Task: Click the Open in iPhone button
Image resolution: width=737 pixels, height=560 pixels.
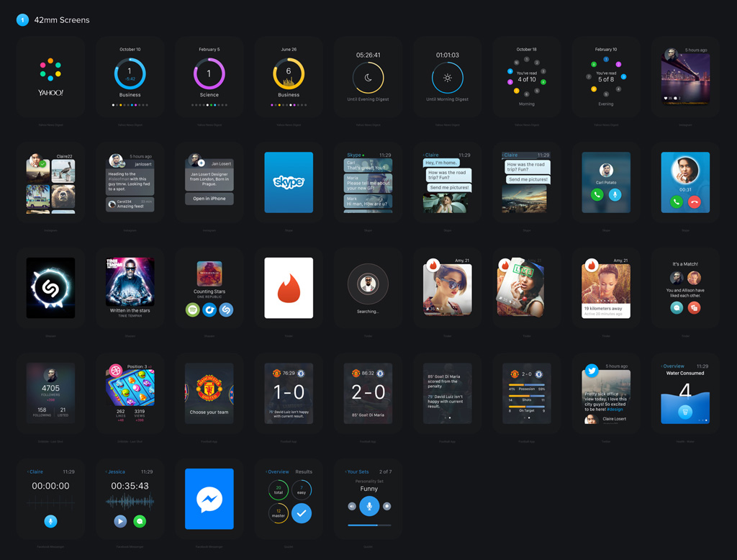Action: [x=209, y=199]
